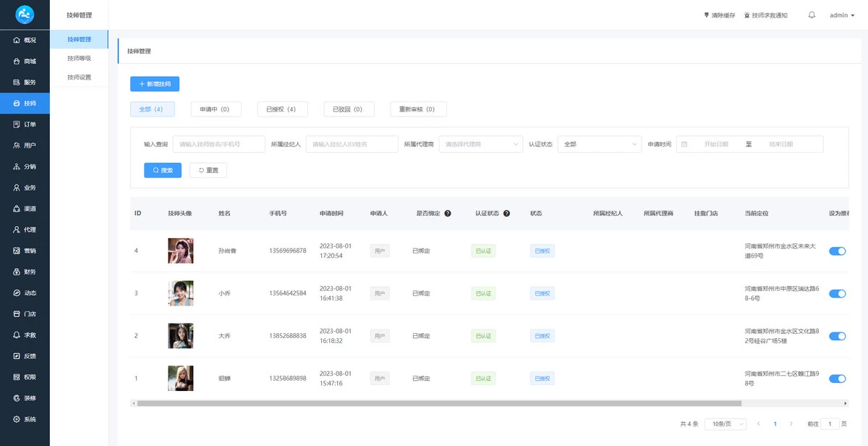
Task: Click the notification bell icon
Action: (x=812, y=15)
